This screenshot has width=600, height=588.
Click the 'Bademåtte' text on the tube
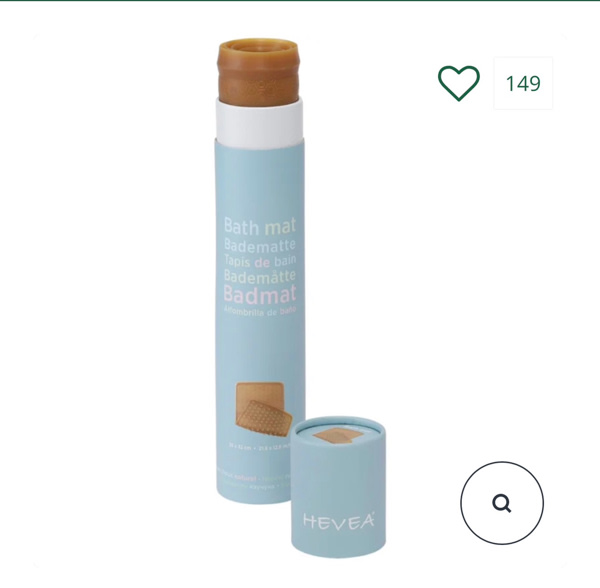pyautogui.click(x=259, y=277)
